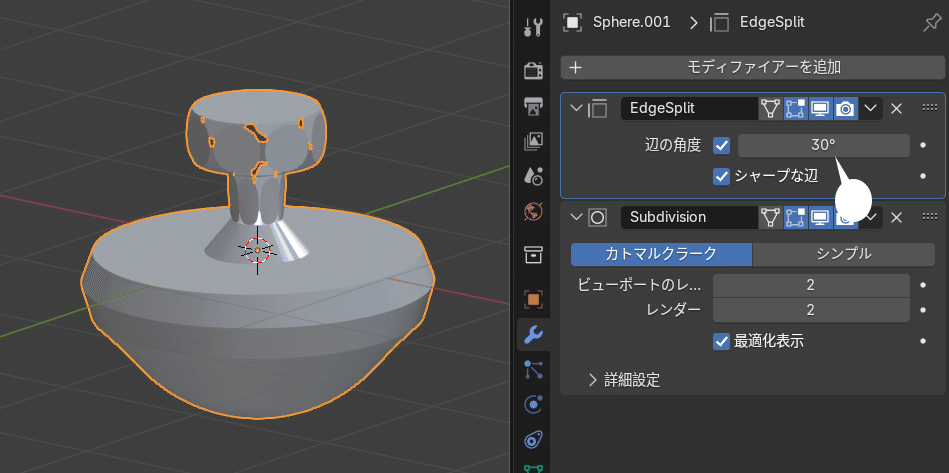Viewport: 949px width, 473px height.
Task: Animate the 最適化表示 property dot
Action: coord(923,341)
